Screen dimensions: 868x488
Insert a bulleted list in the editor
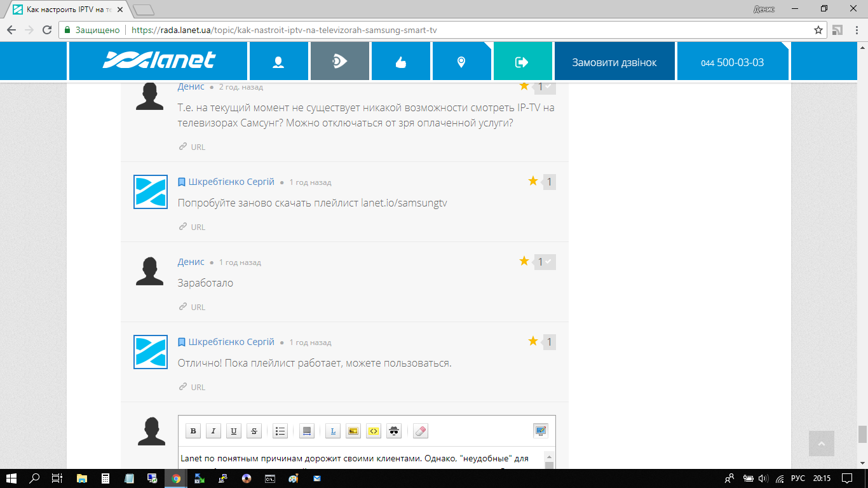point(280,431)
